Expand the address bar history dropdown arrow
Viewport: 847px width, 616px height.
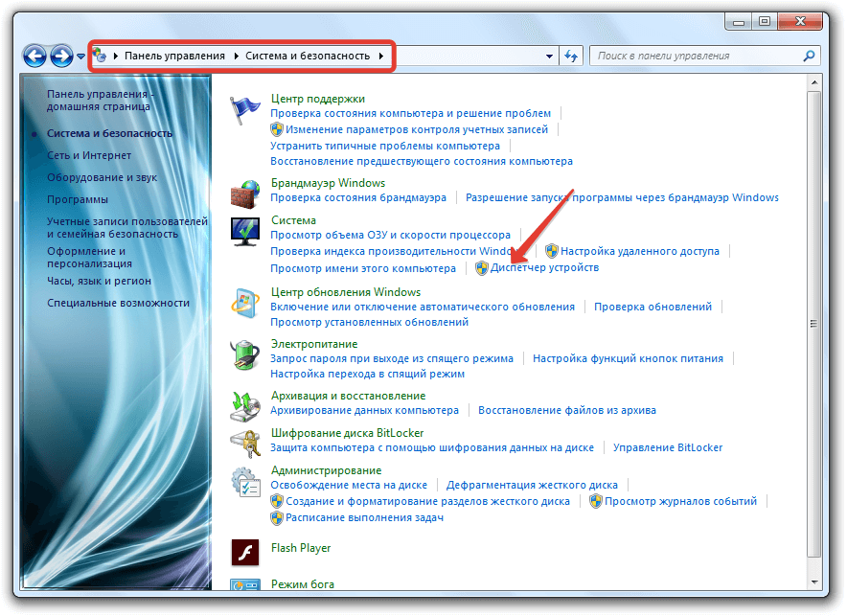pos(548,56)
